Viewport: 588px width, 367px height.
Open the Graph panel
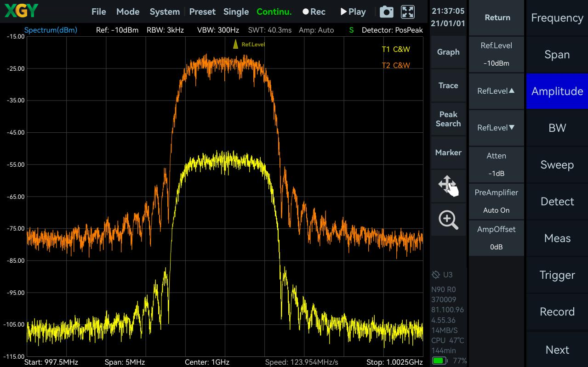coord(448,52)
